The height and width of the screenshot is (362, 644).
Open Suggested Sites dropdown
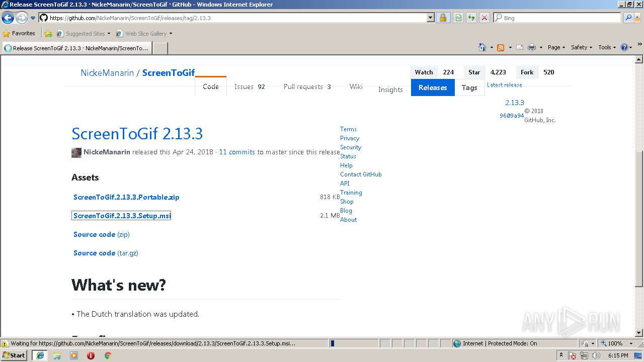[84, 34]
